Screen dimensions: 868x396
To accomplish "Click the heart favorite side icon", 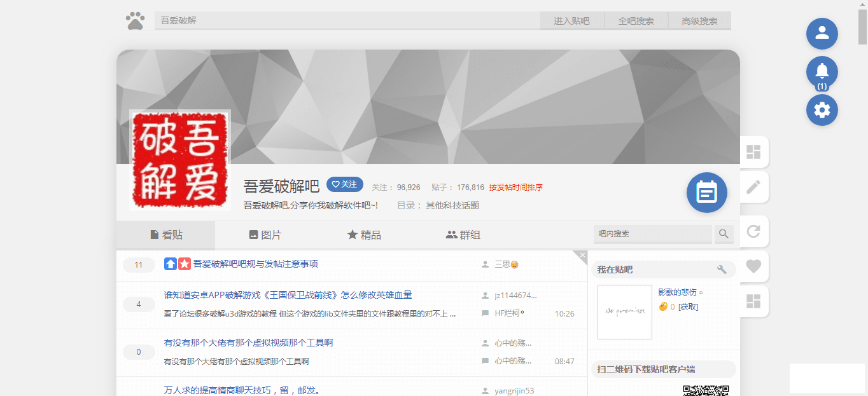I will 753,266.
